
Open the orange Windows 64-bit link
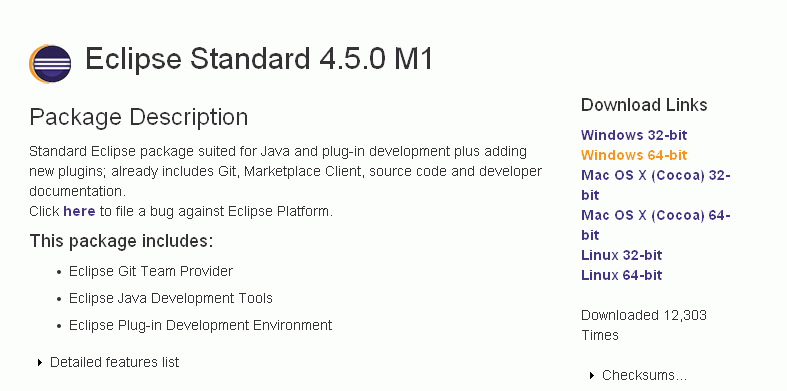pos(634,155)
